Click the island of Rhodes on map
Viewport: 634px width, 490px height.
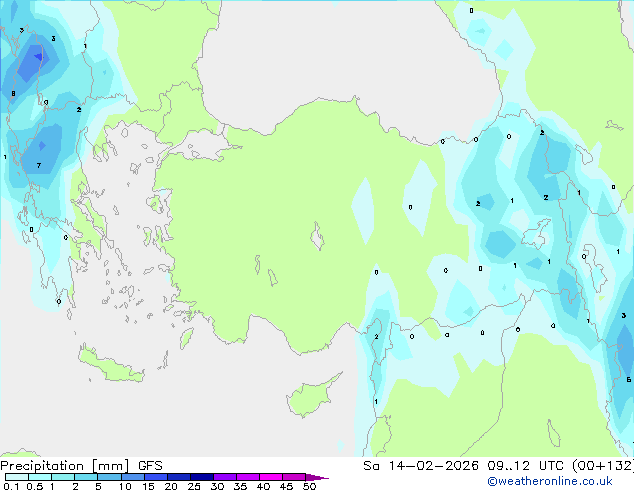click(x=186, y=338)
